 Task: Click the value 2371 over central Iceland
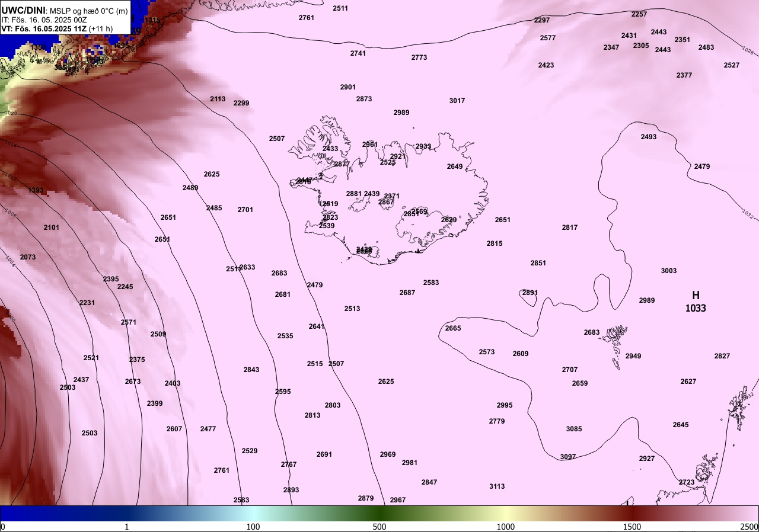pyautogui.click(x=392, y=196)
